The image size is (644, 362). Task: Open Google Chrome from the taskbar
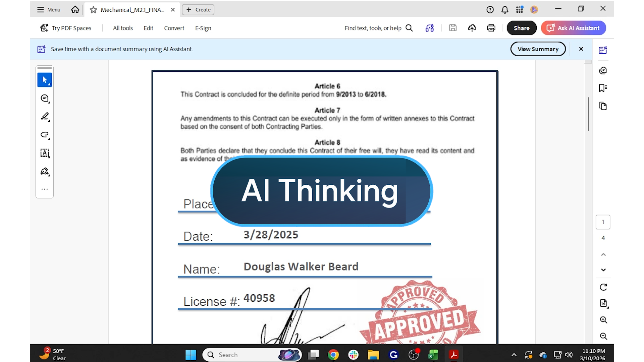coord(333,355)
